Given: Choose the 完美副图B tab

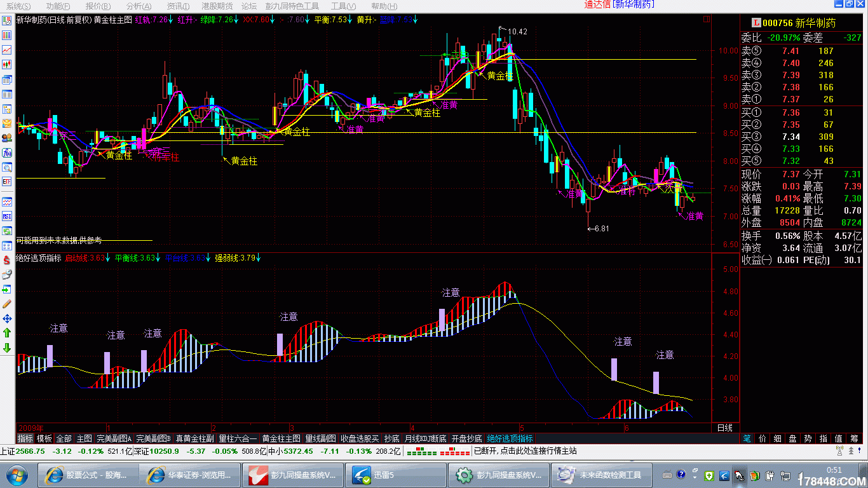Looking at the screenshot, I should click(x=154, y=438).
